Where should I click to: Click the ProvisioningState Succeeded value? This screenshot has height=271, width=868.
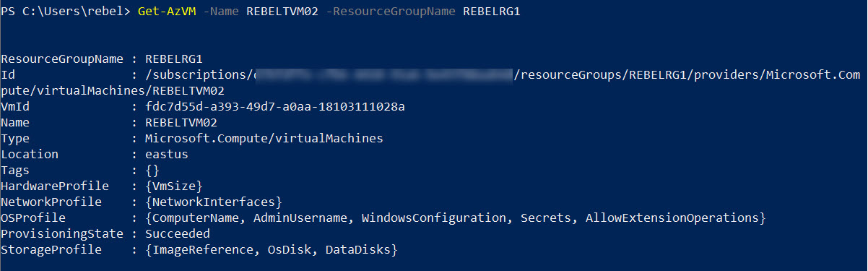tap(178, 234)
